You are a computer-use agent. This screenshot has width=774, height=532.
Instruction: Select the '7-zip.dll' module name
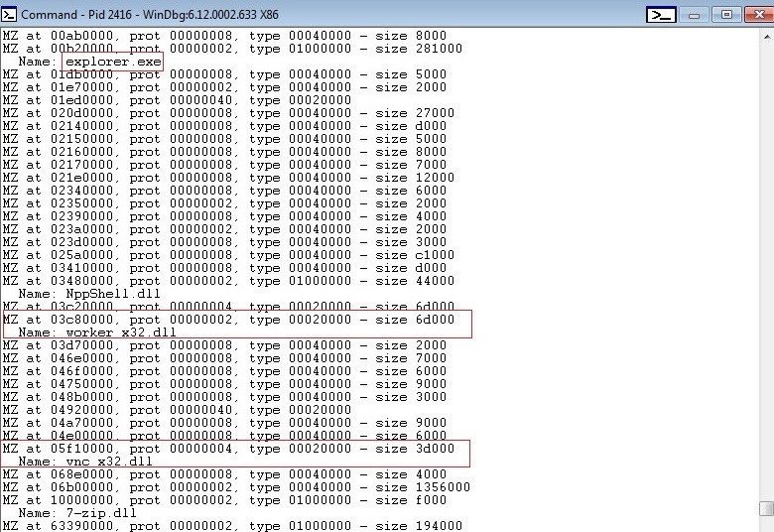(101, 513)
